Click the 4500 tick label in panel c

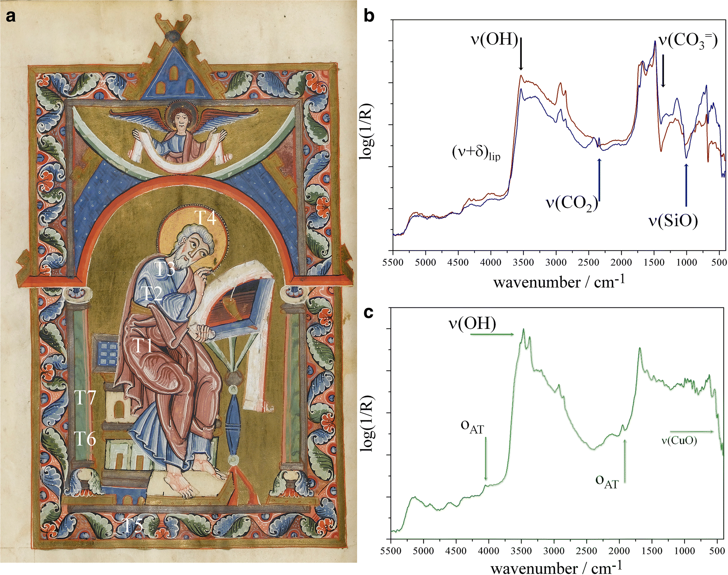[456, 551]
